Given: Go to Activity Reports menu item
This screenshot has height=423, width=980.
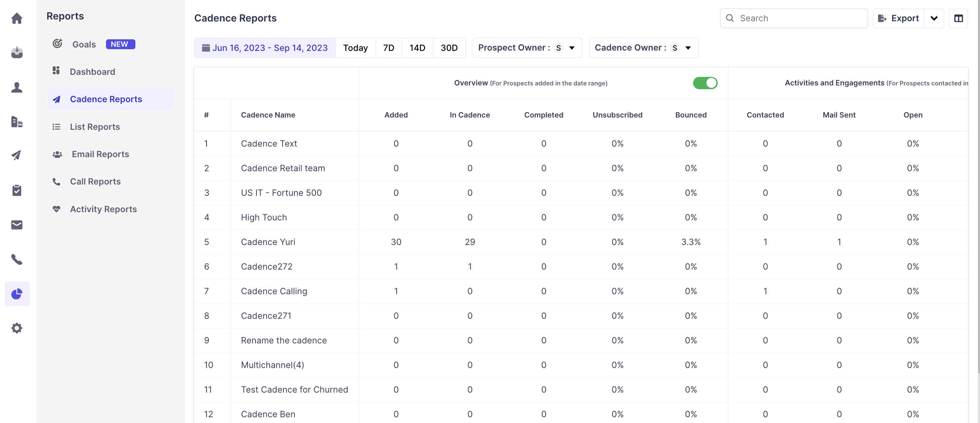Looking at the screenshot, I should coord(103,209).
